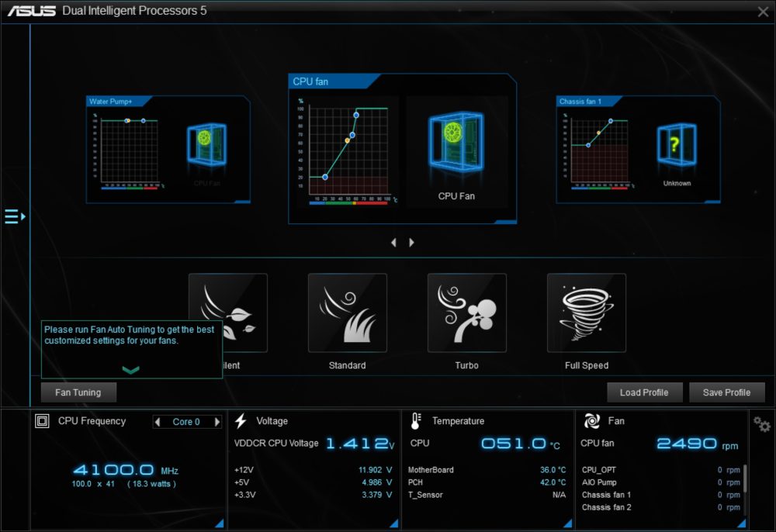This screenshot has height=532, width=776.
Task: Click the Water Pump+ case icon
Action: coord(207,144)
